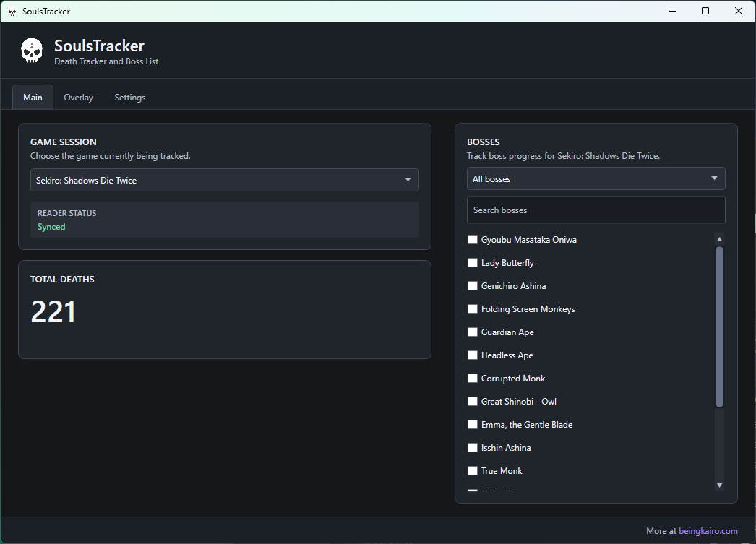Click the boss list scrollbar thumb
Image resolution: width=756 pixels, height=544 pixels.
tap(719, 327)
